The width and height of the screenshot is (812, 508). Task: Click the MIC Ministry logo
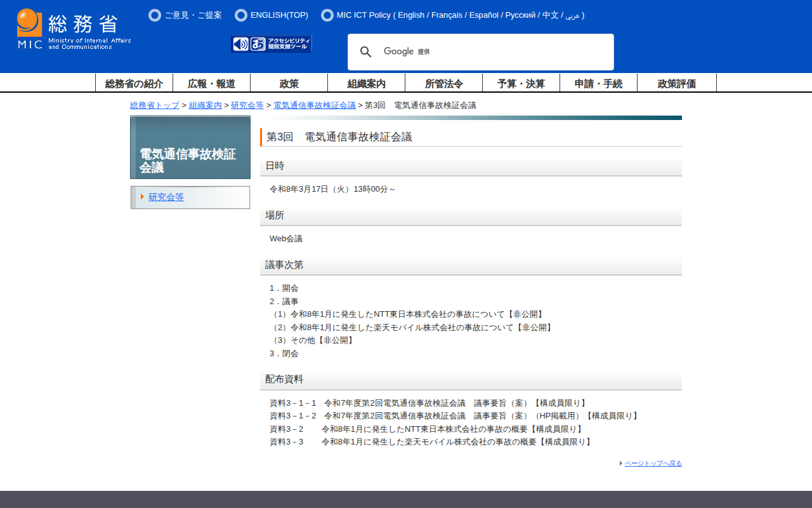point(74,29)
